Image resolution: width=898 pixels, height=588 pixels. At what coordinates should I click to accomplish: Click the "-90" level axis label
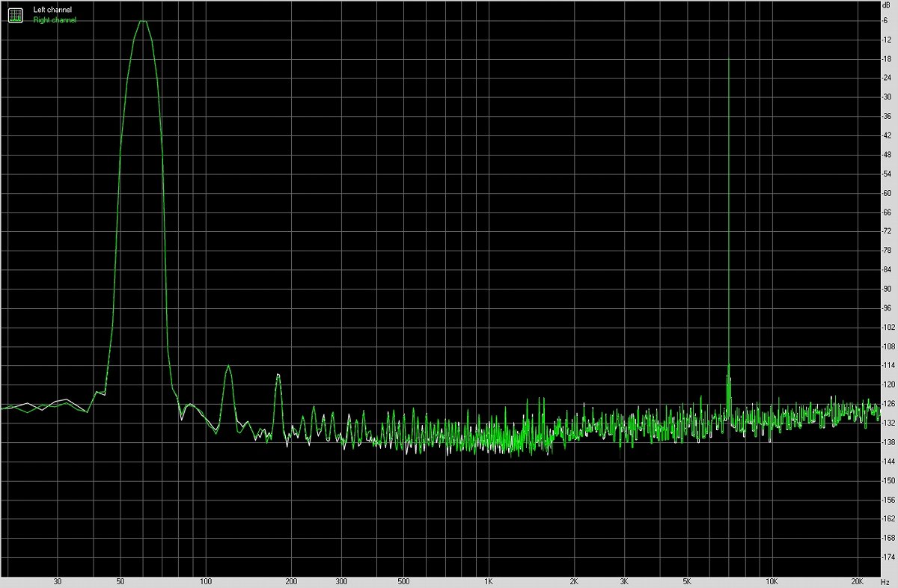(x=887, y=289)
